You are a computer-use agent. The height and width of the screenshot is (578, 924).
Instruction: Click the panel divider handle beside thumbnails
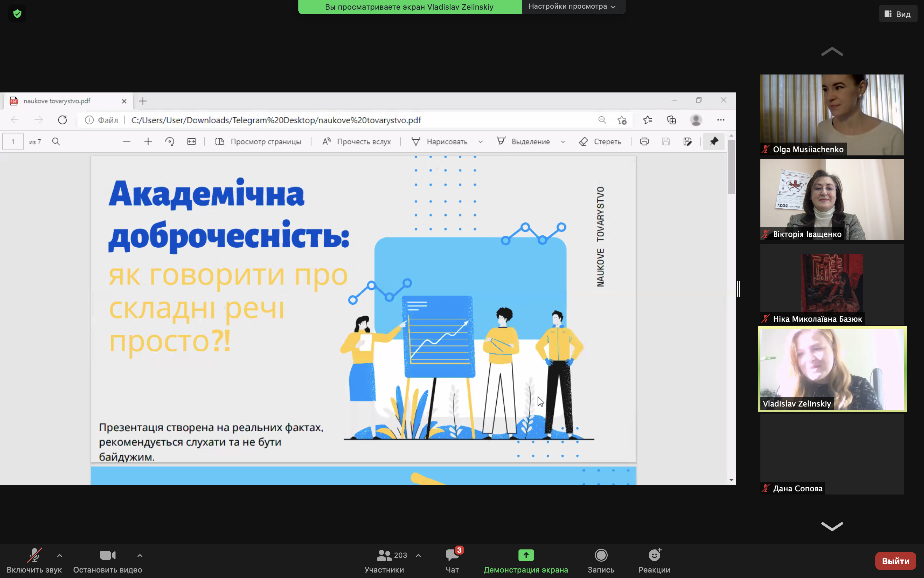[x=739, y=289]
